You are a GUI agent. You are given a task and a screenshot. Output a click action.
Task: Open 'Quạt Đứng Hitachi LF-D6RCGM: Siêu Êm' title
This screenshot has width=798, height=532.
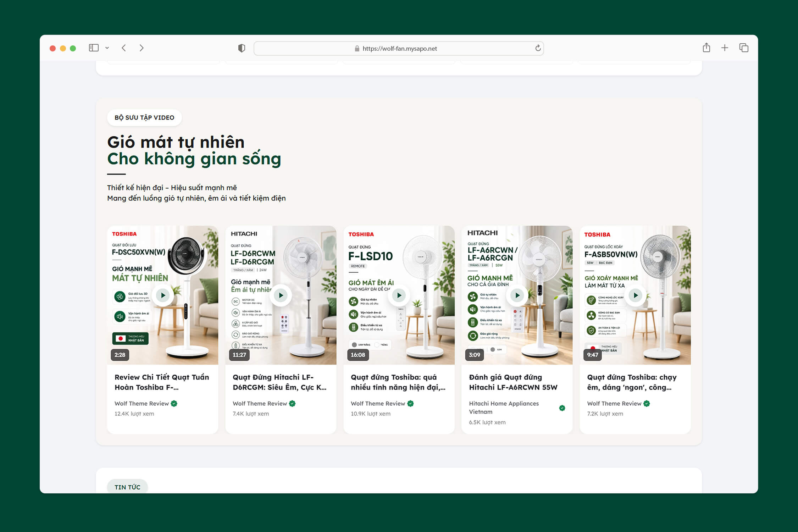tap(279, 382)
